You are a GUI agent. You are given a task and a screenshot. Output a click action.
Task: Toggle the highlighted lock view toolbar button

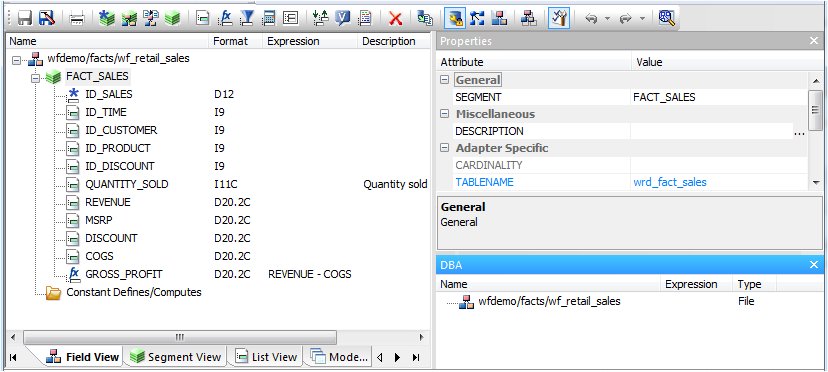454,18
